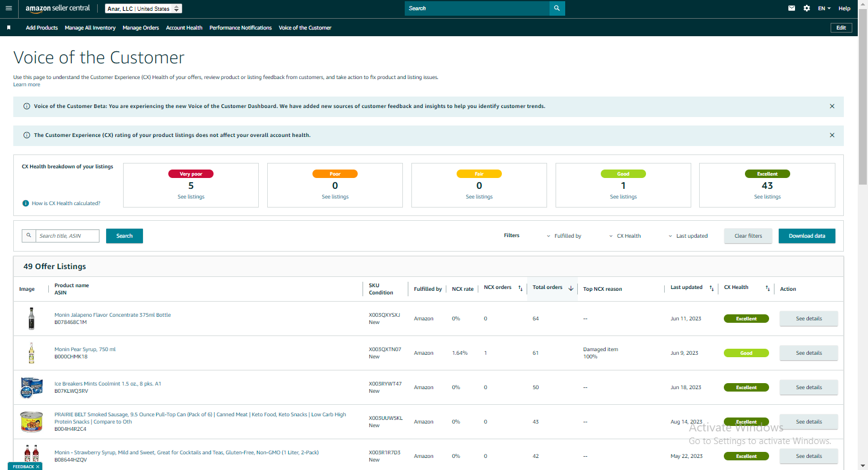Click the Clear filters button
This screenshot has height=470, width=868.
coord(748,236)
